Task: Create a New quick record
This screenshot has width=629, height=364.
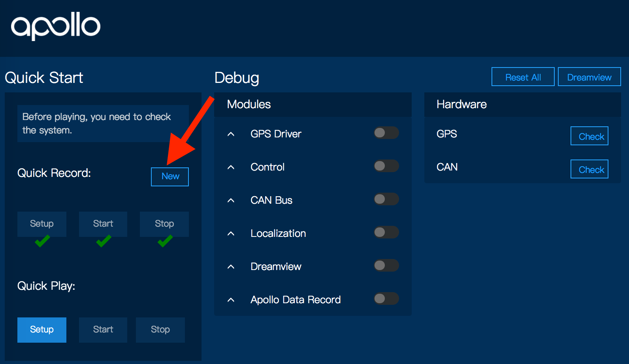Action: [x=170, y=176]
